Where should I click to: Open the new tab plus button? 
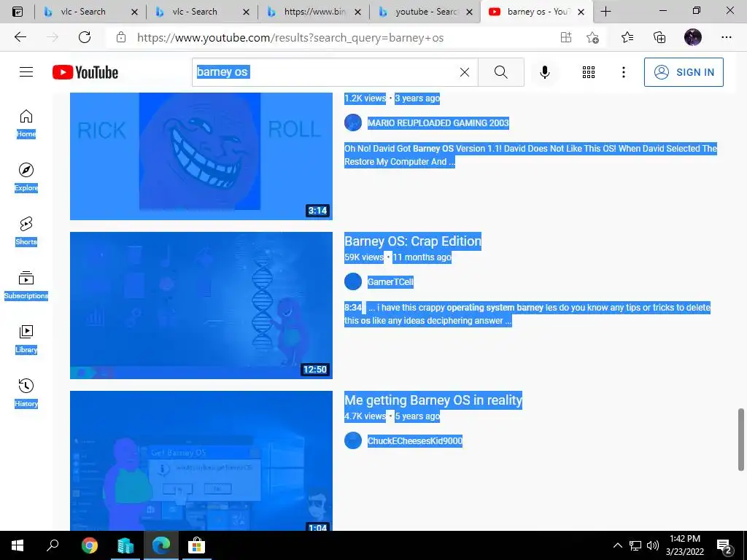605,12
